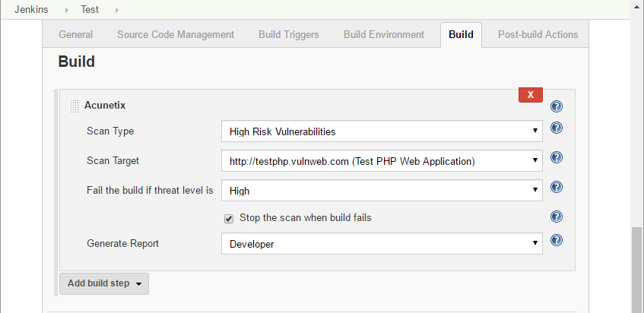
Task: Click the Build section heading
Action: (x=76, y=62)
